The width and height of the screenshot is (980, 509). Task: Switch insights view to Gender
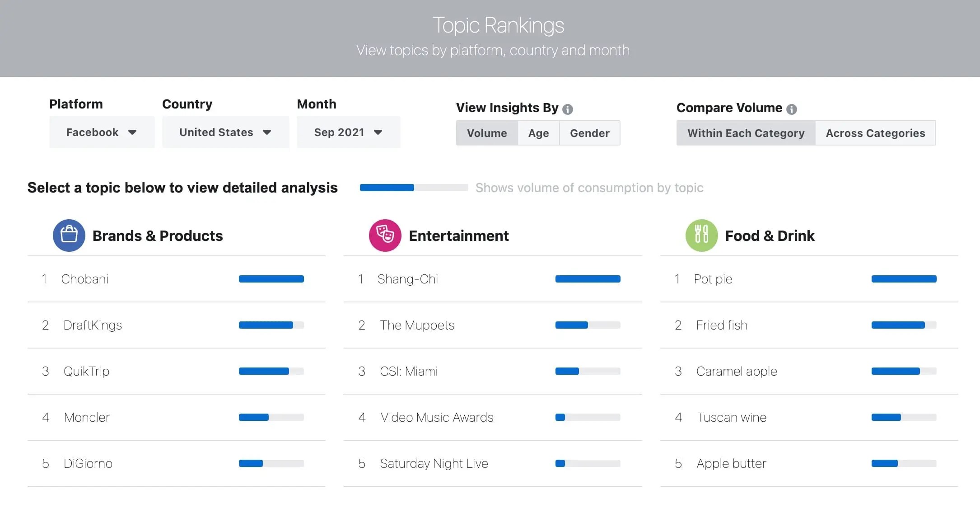tap(589, 133)
